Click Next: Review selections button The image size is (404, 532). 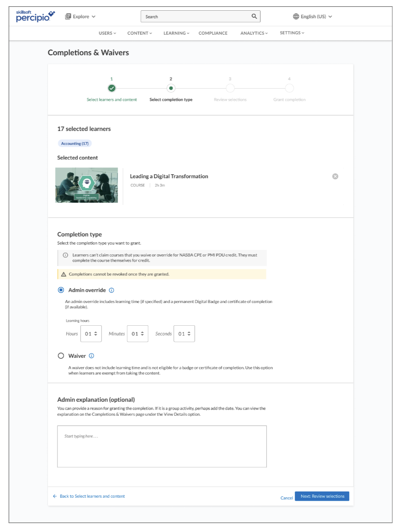pyautogui.click(x=322, y=496)
